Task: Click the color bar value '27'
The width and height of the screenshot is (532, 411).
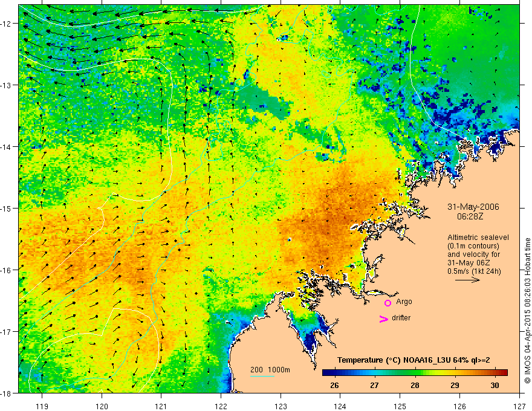Action: pyautogui.click(x=374, y=385)
